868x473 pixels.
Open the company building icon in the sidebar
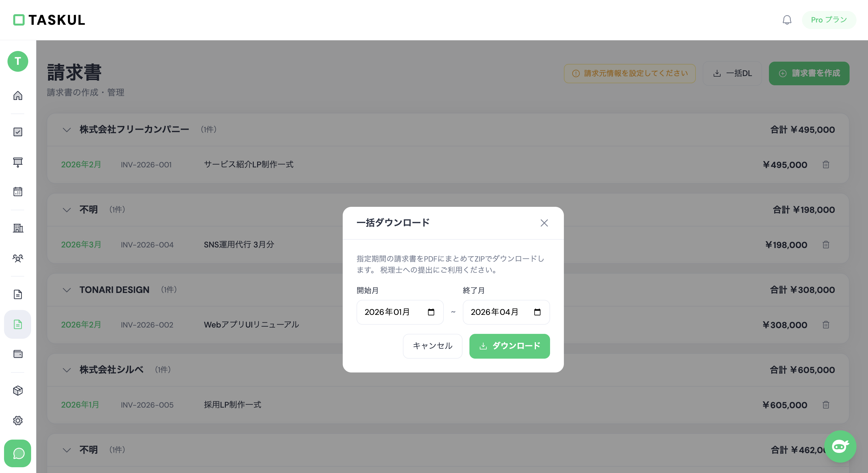[x=18, y=228]
